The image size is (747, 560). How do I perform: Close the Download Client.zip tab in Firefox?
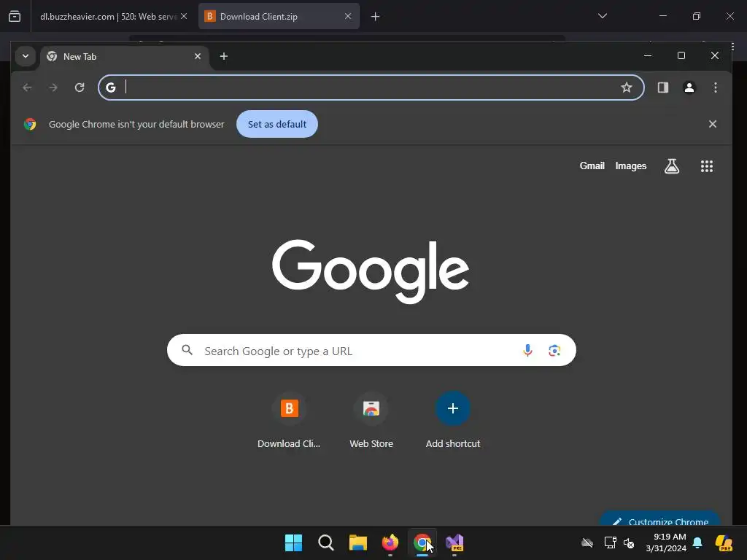click(x=348, y=16)
